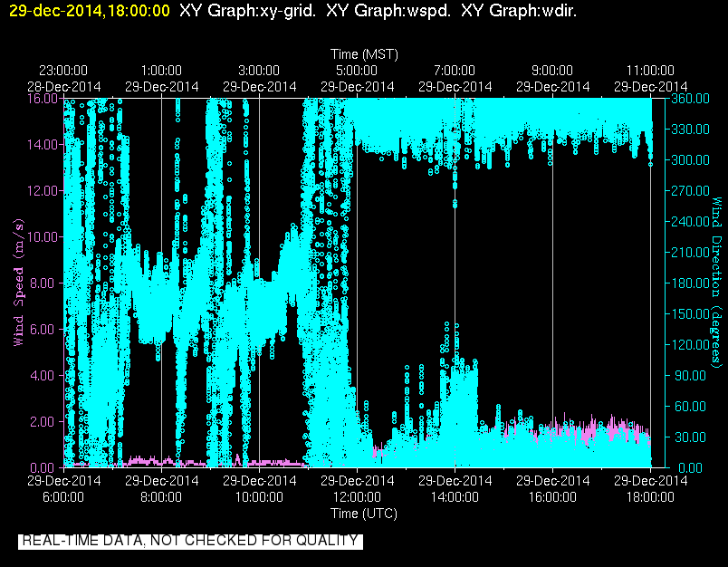728x567 pixels.
Task: Click the 60.00 wind direction tick
Action: point(690,407)
